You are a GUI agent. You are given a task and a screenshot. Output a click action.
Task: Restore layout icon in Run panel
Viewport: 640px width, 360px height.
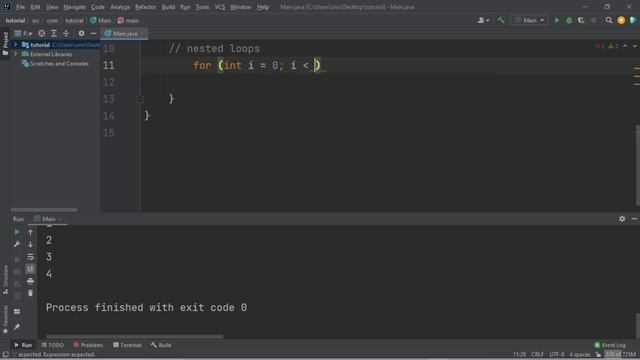[17, 311]
